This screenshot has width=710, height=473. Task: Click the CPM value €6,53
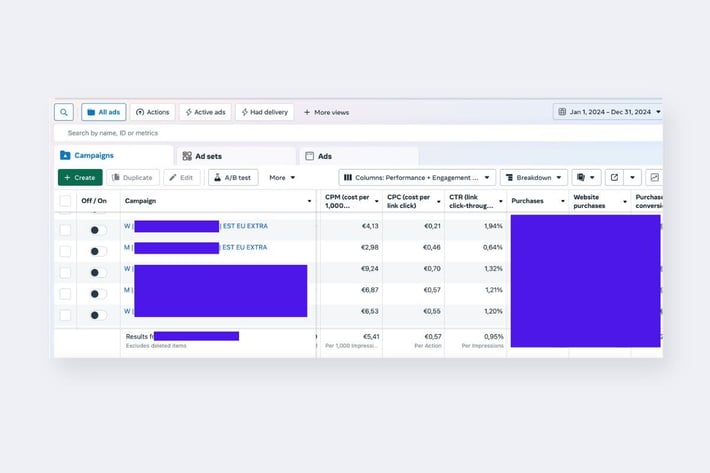pos(369,311)
